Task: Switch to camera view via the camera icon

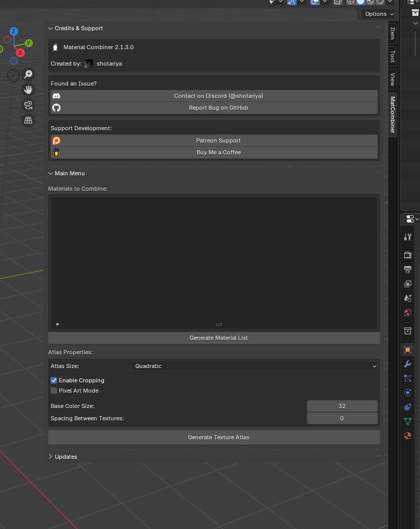Action: point(28,106)
